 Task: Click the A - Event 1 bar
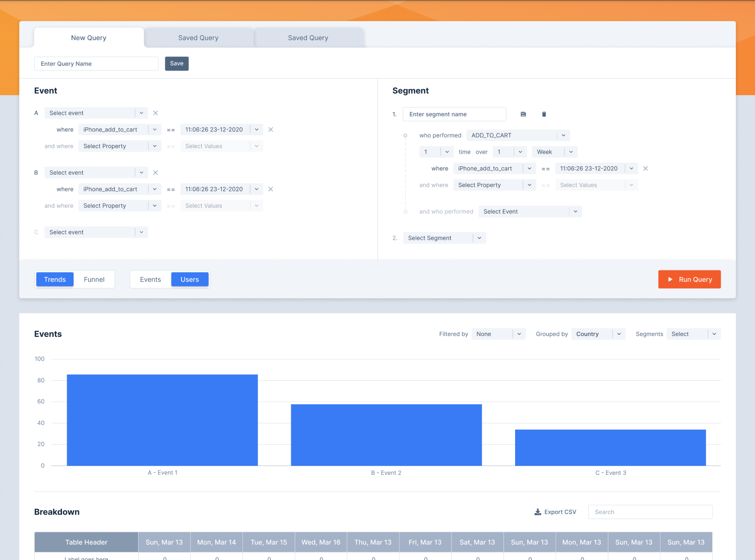click(162, 420)
